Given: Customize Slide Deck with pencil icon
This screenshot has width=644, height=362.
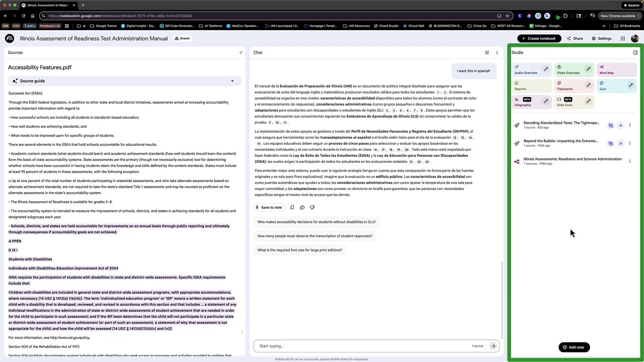Looking at the screenshot, I should click(x=588, y=101).
